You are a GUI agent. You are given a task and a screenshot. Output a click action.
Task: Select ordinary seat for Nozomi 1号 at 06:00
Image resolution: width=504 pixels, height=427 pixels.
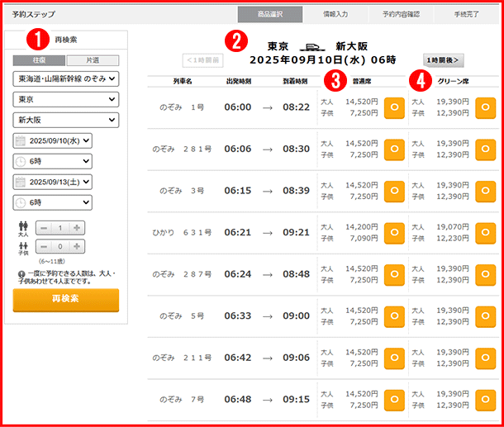394,107
